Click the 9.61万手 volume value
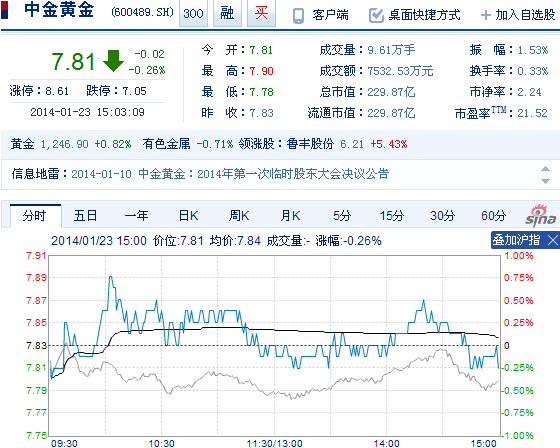This screenshot has width=560, height=448. [391, 50]
